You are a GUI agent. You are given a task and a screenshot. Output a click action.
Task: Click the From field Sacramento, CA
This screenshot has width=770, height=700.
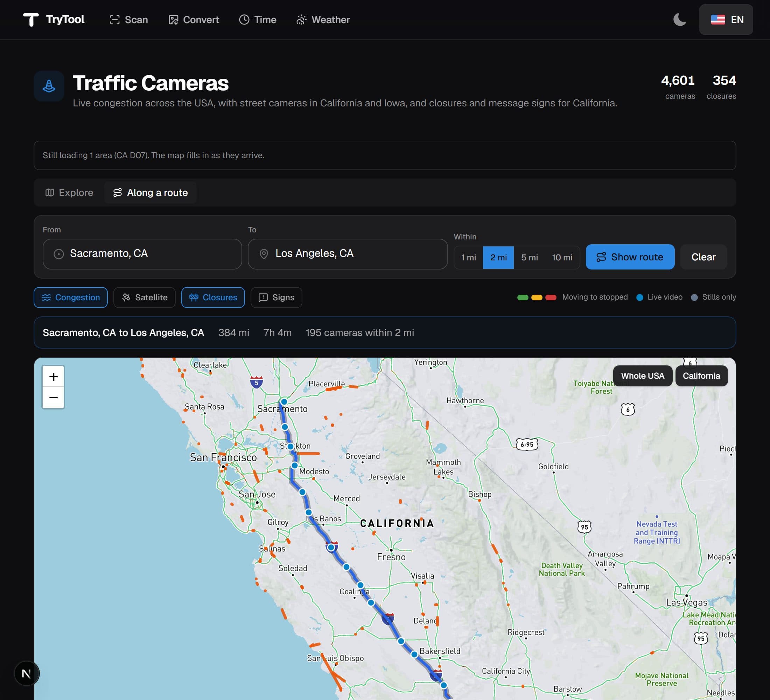coord(142,254)
